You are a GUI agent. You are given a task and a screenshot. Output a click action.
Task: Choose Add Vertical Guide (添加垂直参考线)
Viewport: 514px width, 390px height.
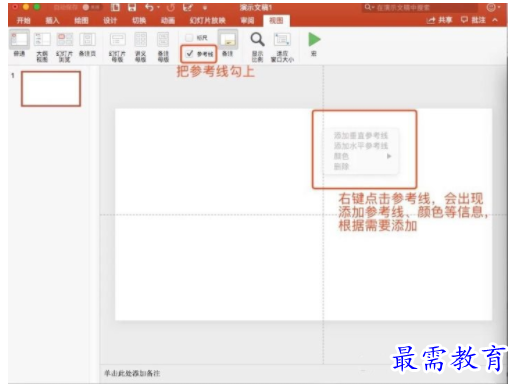(x=361, y=135)
